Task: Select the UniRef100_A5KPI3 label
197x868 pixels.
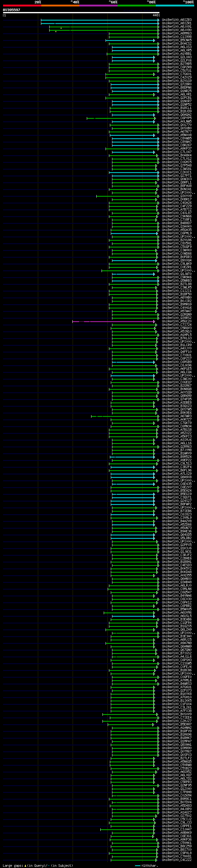Action: tap(177, 437)
